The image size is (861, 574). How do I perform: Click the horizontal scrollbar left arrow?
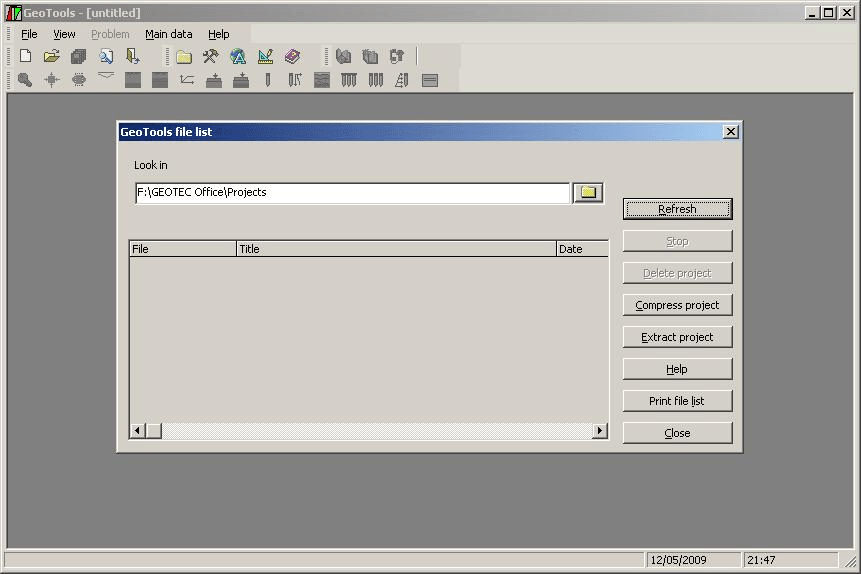click(x=137, y=431)
